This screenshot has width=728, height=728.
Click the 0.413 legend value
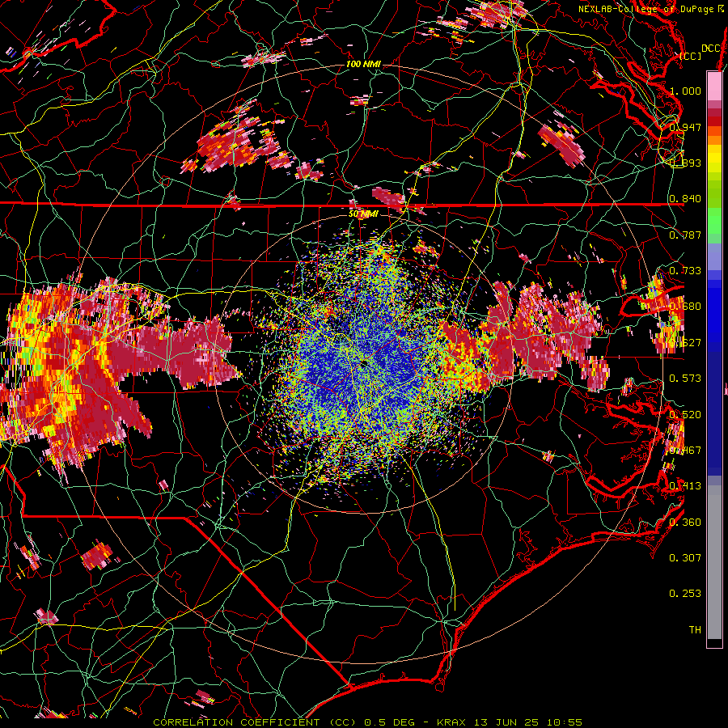click(685, 486)
